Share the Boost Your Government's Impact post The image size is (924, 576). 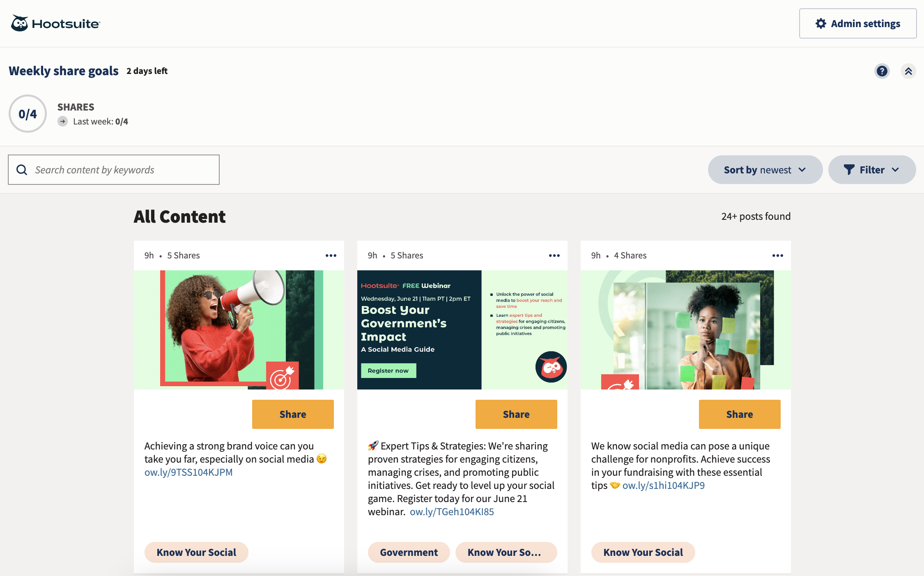pos(516,413)
